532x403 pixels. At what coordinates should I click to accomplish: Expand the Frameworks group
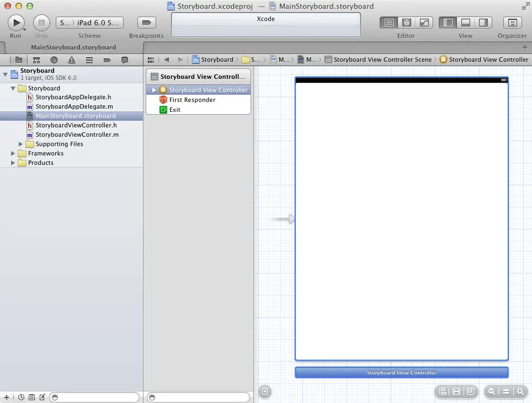pyautogui.click(x=14, y=153)
